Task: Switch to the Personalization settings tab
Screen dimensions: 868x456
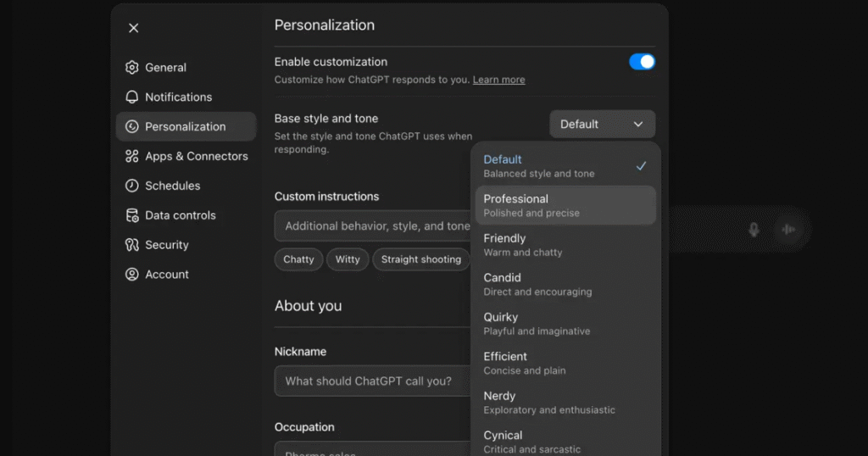Action: [x=186, y=127]
